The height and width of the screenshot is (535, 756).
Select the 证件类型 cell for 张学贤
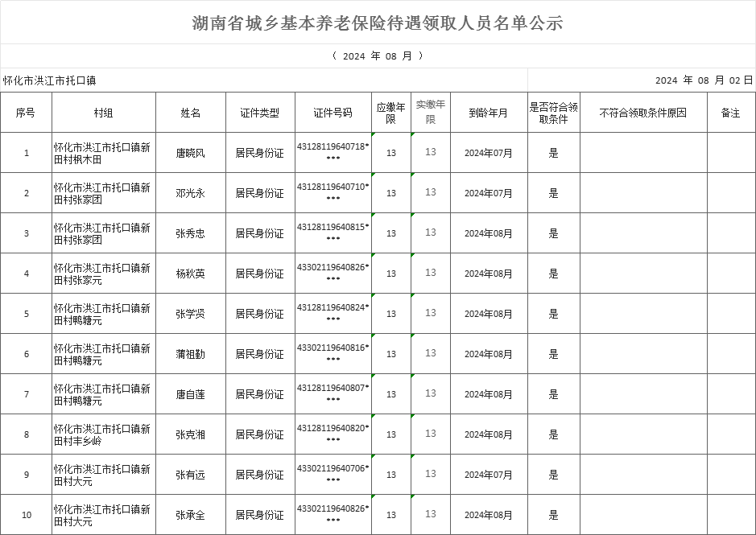(259, 314)
